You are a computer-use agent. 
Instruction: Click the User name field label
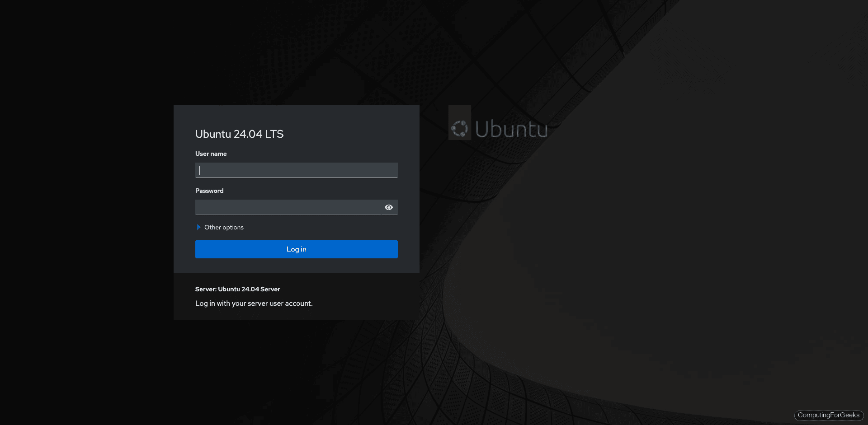click(211, 154)
